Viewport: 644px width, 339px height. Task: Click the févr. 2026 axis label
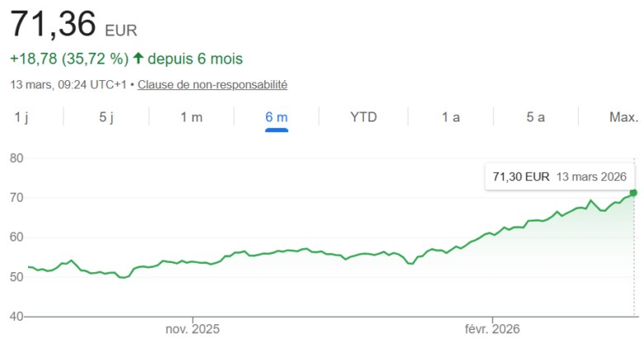coord(493,329)
